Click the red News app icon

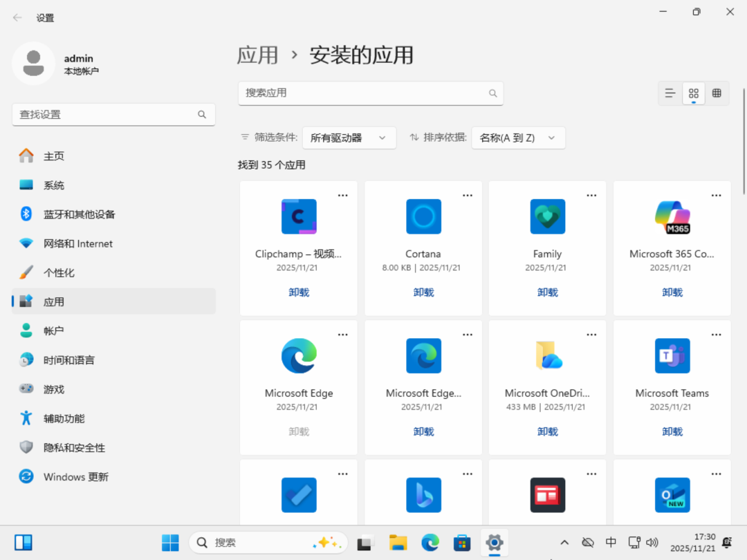547,495
